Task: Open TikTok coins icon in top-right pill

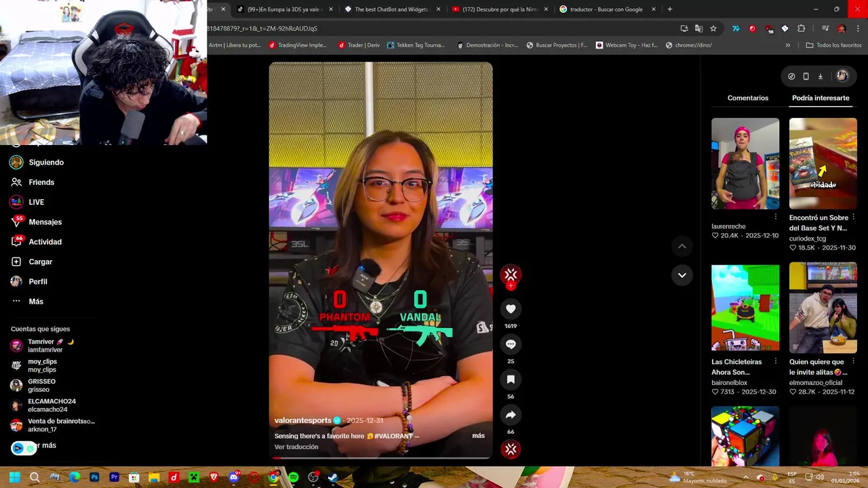Action: 791,77
